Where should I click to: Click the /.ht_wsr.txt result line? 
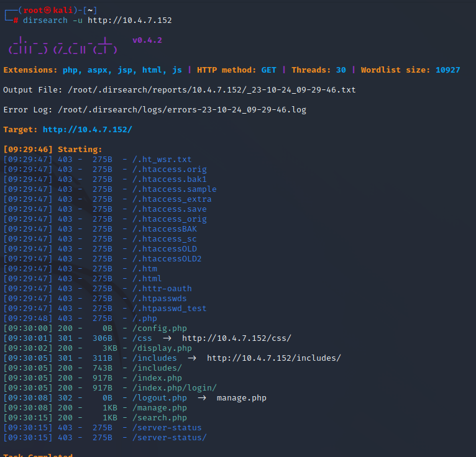[x=98, y=160]
